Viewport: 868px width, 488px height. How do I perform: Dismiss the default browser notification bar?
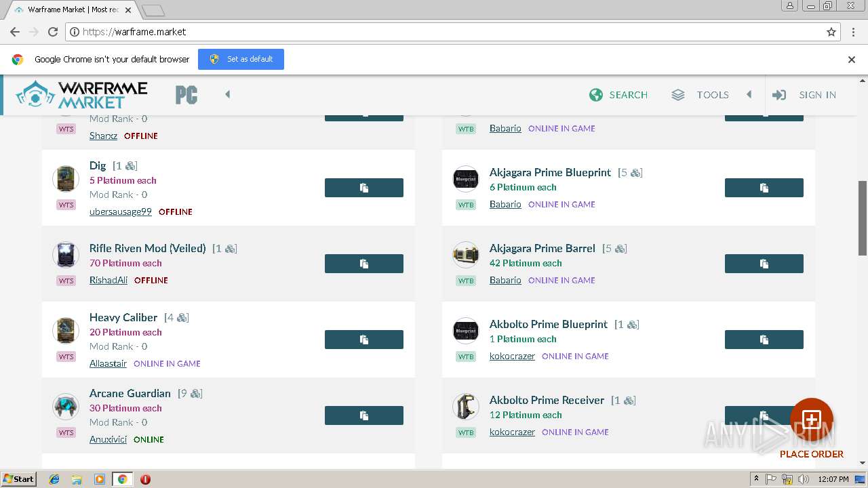pos(852,60)
